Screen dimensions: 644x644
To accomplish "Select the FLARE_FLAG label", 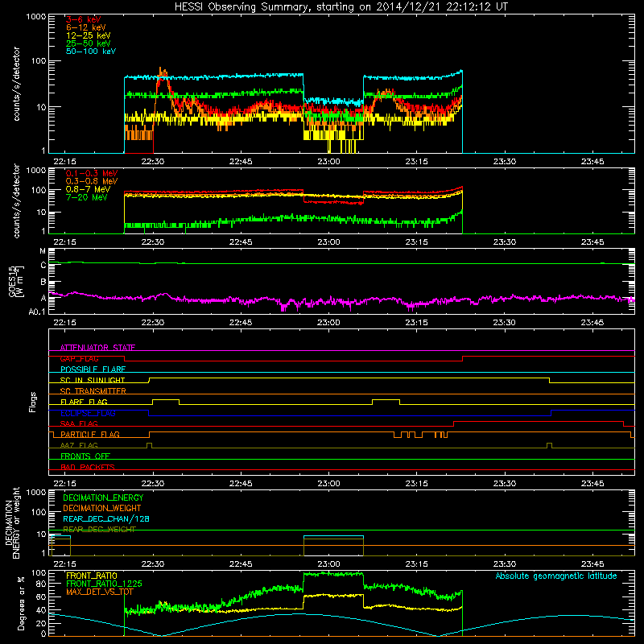I will (84, 402).
